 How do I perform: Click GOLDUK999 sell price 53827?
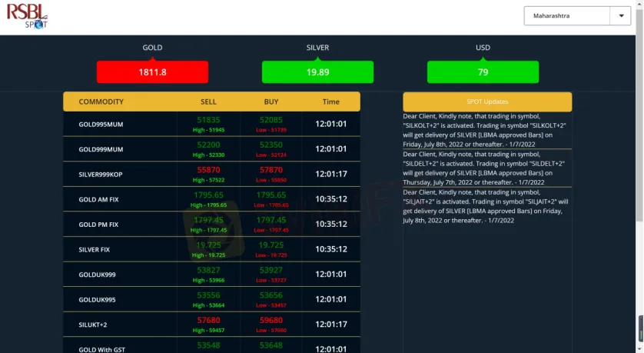pos(208,271)
